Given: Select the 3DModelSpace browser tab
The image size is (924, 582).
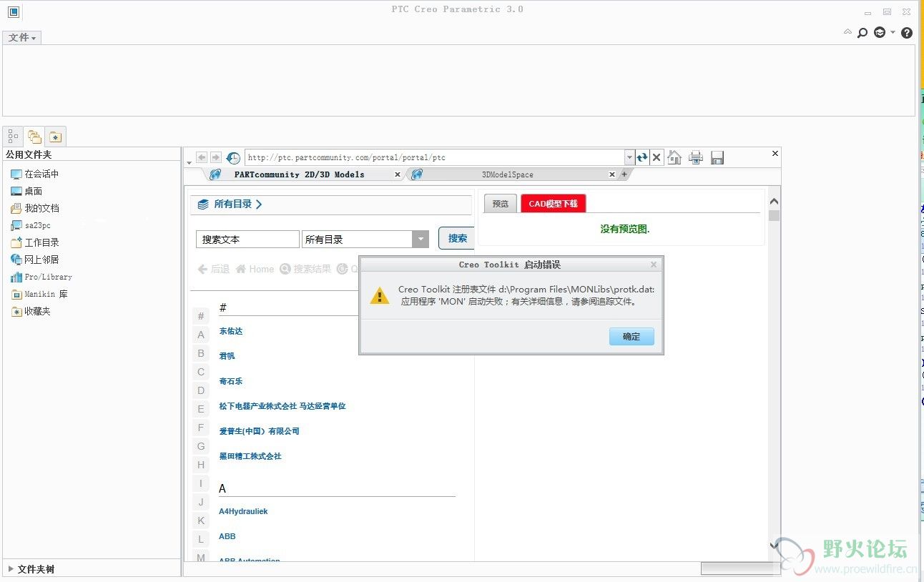Looking at the screenshot, I should tap(507, 174).
